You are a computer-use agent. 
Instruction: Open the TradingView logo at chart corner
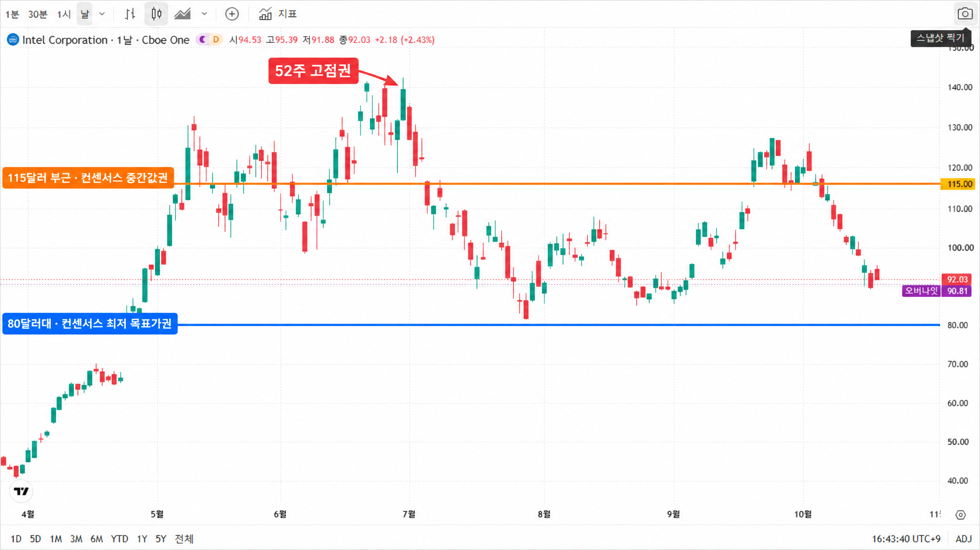click(x=21, y=491)
